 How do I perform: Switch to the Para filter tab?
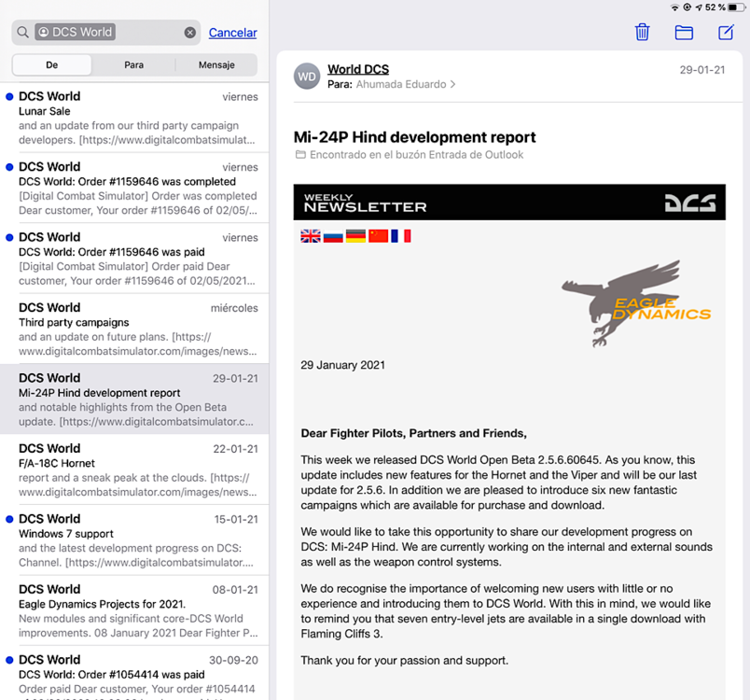point(134,64)
